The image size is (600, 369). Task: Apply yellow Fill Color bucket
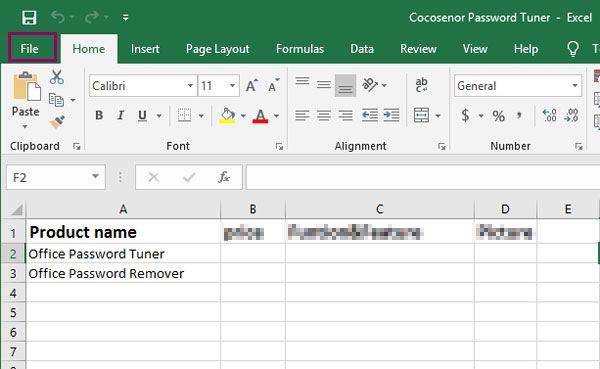click(x=227, y=116)
